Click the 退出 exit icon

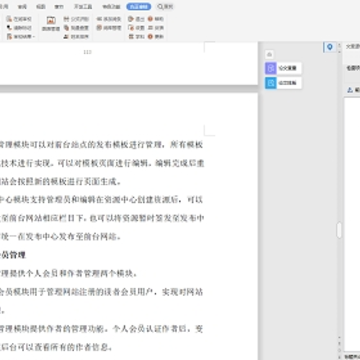point(131,19)
